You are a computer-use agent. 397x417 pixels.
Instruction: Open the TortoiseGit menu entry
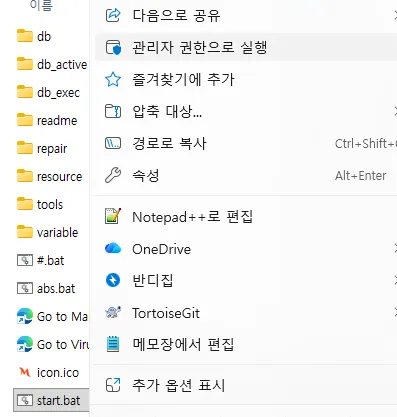(246, 313)
